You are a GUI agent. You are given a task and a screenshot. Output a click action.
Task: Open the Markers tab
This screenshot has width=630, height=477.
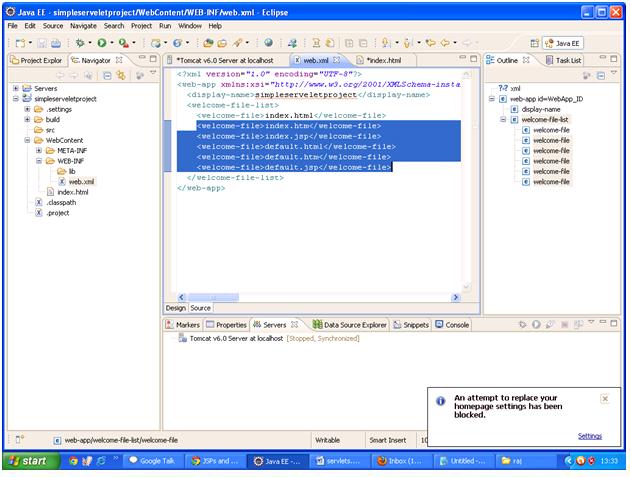coord(182,325)
